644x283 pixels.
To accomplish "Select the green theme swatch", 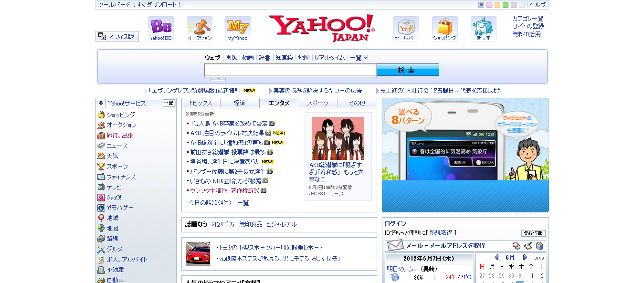I will point(506,5).
